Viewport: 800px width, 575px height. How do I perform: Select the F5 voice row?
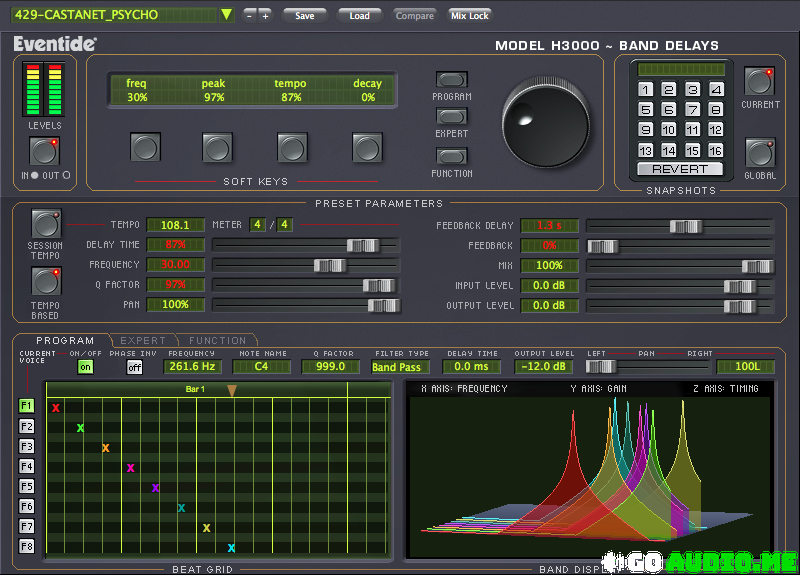tap(27, 487)
